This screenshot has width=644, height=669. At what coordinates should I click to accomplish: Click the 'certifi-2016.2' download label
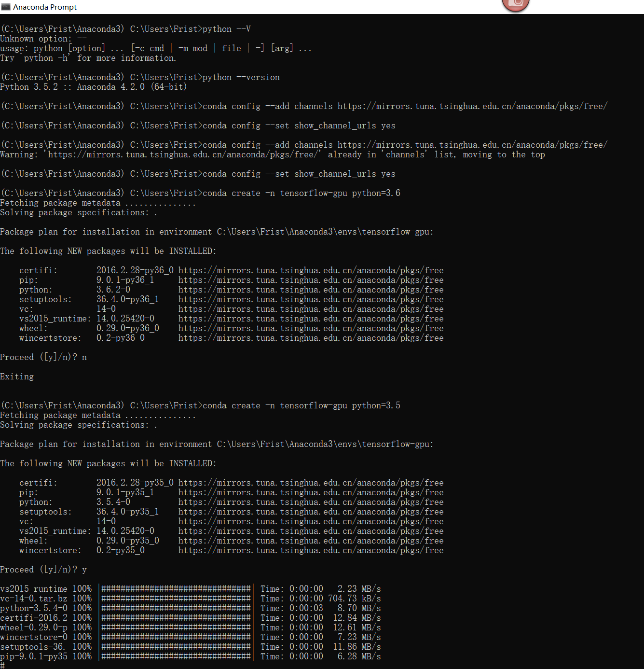click(x=34, y=618)
